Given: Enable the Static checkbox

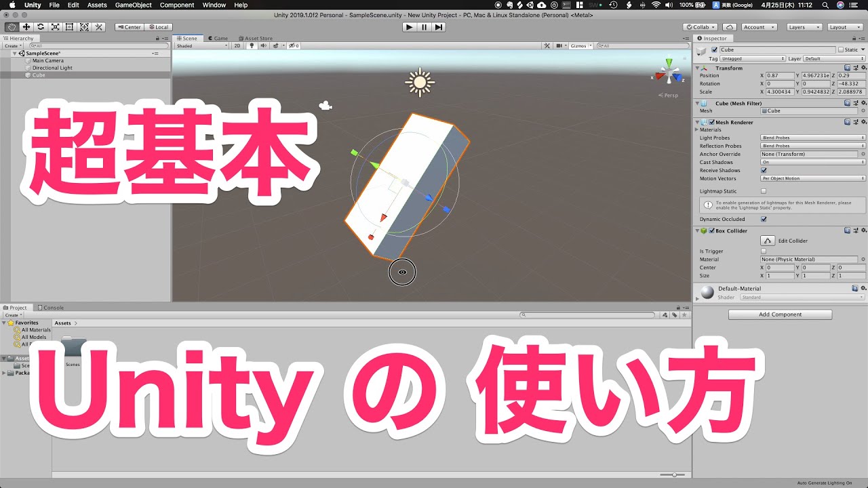Looking at the screenshot, I should [842, 49].
